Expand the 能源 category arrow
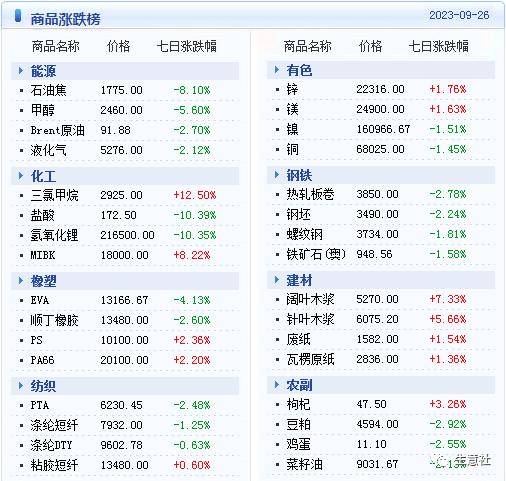 pyautogui.click(x=21, y=71)
